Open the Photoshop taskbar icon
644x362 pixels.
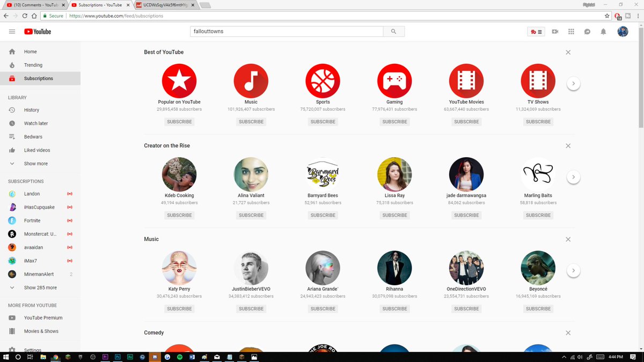click(x=118, y=357)
